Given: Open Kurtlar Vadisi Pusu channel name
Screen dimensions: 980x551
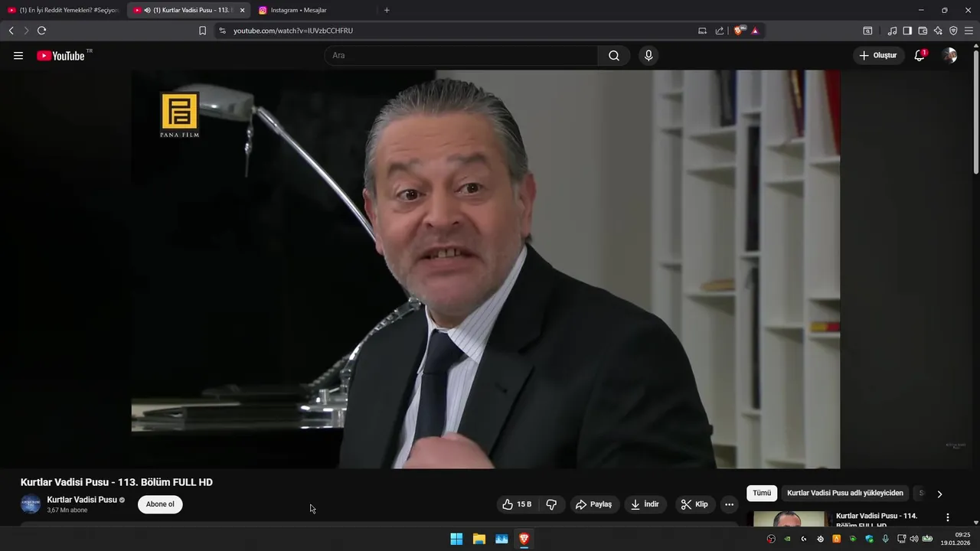Looking at the screenshot, I should [82, 500].
